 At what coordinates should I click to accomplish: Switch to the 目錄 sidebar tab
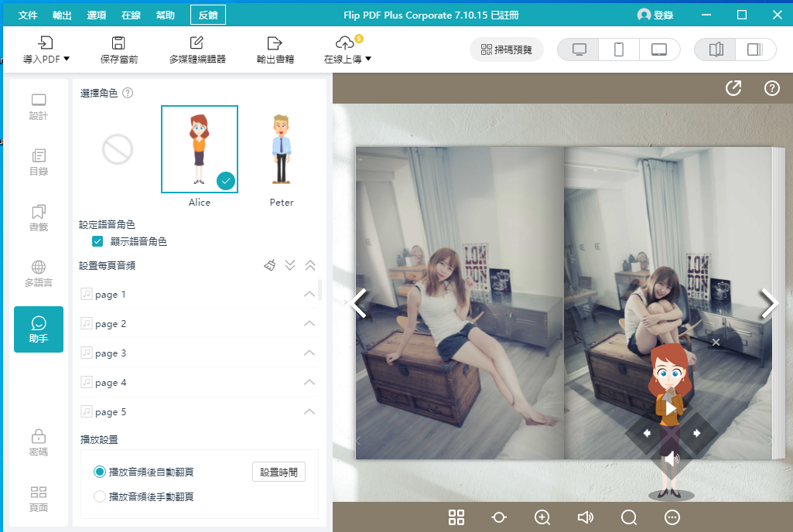click(x=39, y=162)
